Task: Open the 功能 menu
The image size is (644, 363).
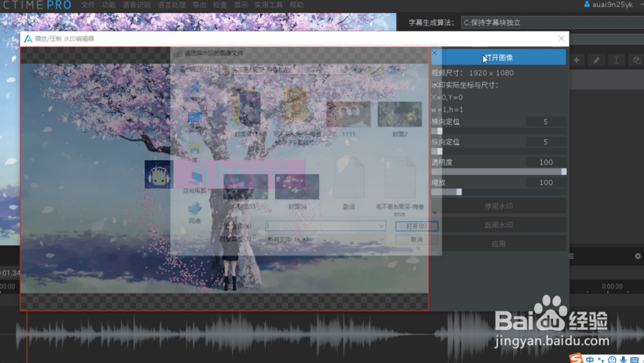Action: point(109,5)
